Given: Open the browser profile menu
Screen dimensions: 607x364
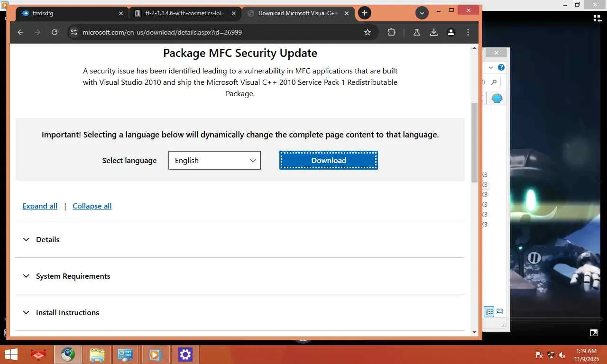Looking at the screenshot, I should tap(451, 32).
